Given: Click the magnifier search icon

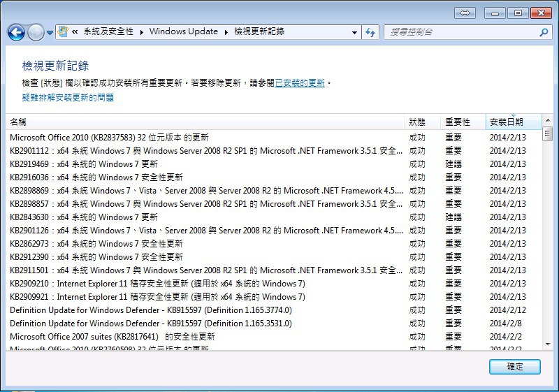Looking at the screenshot, I should click(x=544, y=32).
